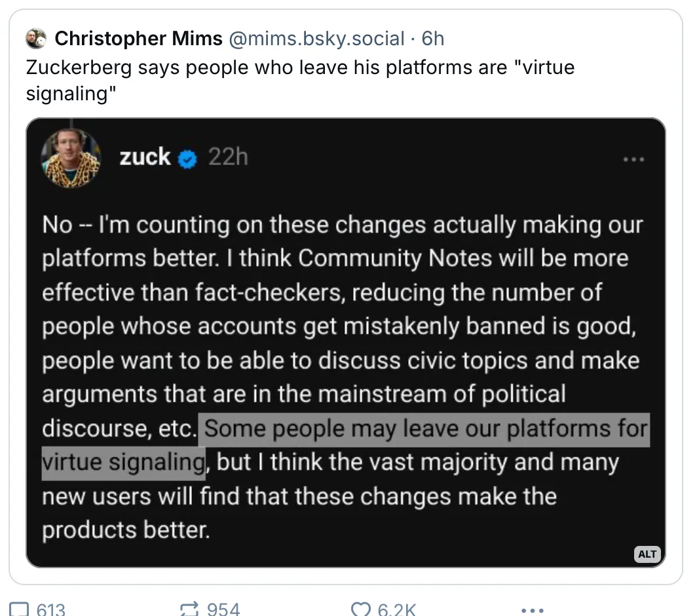Open Christopher Mims display name link
Viewport: 697px width, 616px height.
138,39
